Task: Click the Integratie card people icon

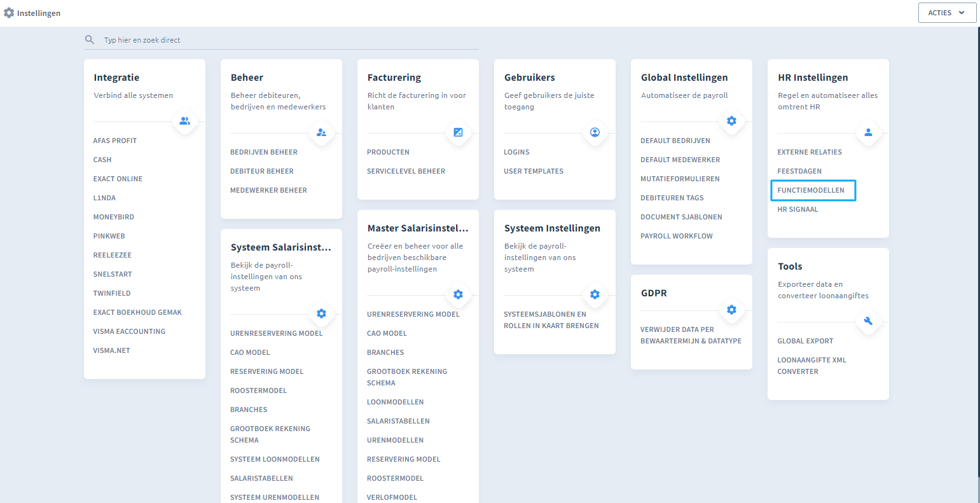Action: coord(184,121)
